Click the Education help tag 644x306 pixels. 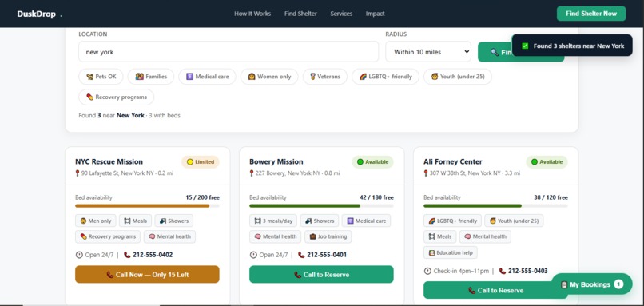(451, 252)
